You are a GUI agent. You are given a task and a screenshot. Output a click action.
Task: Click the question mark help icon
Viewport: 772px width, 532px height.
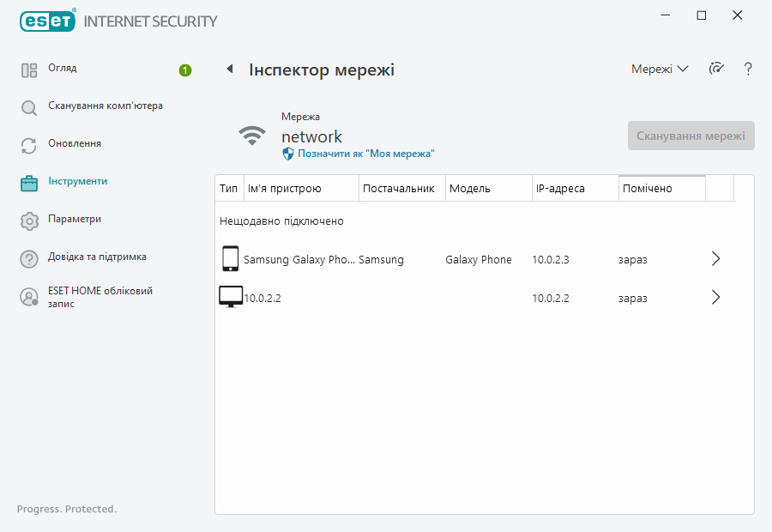coord(748,70)
